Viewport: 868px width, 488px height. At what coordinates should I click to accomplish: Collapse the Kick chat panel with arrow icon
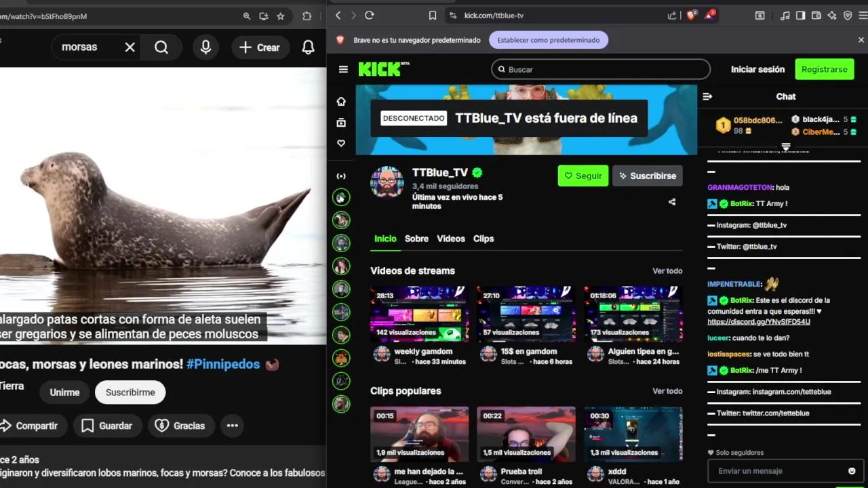click(x=707, y=96)
